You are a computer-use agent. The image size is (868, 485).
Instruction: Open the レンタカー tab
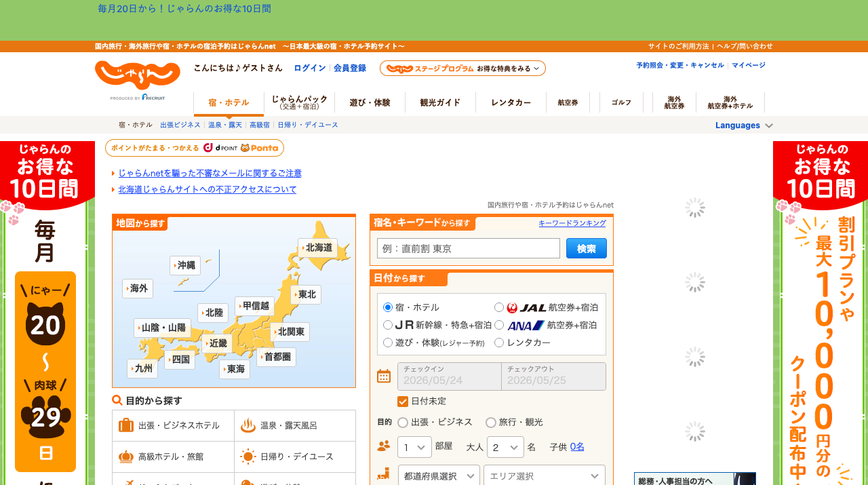[511, 102]
